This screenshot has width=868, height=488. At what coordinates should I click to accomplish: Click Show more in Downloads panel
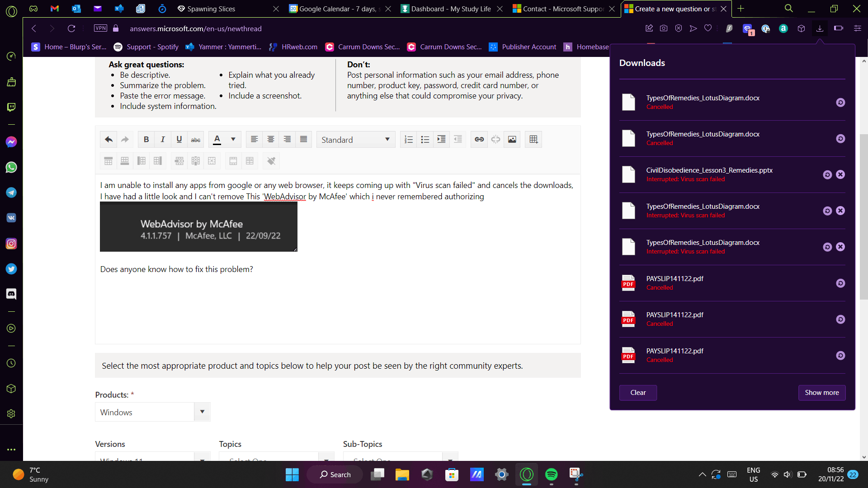pyautogui.click(x=821, y=393)
